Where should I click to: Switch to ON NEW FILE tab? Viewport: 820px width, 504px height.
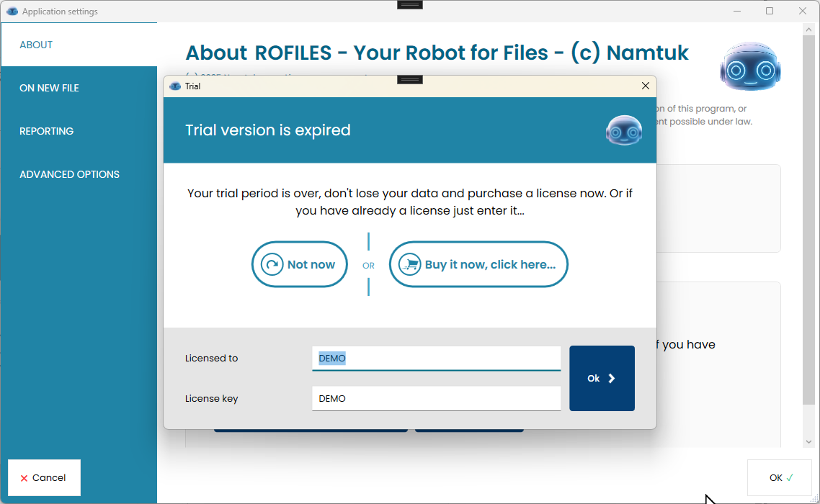click(79, 88)
